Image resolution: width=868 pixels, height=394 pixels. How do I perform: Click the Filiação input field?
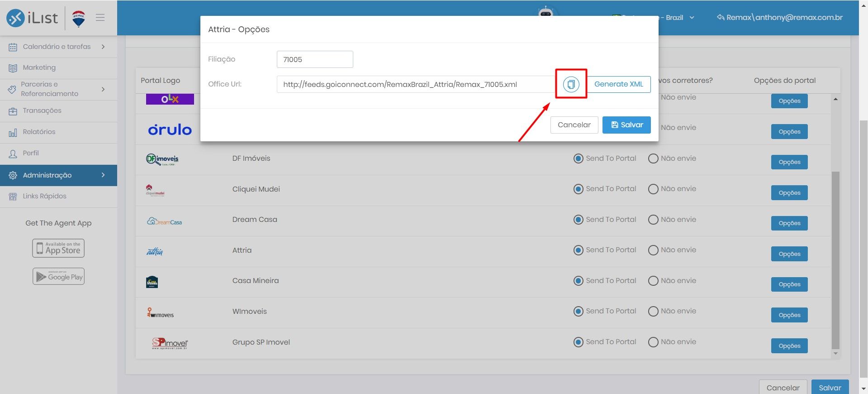pos(315,59)
